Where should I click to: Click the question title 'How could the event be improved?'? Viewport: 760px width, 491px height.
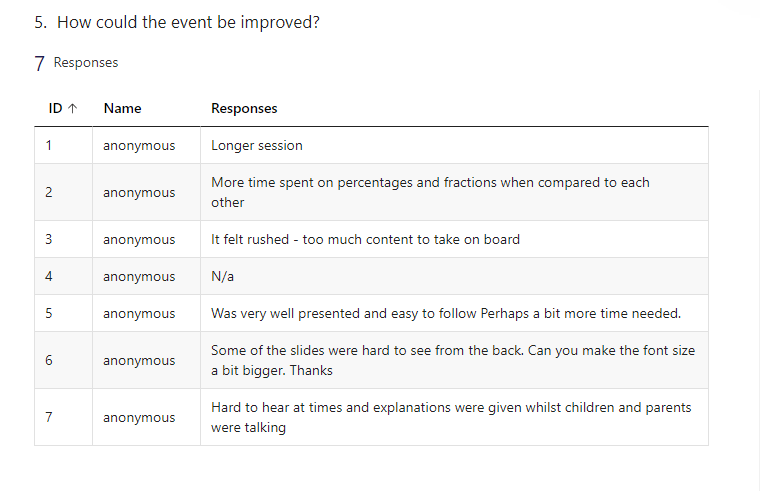pyautogui.click(x=188, y=22)
